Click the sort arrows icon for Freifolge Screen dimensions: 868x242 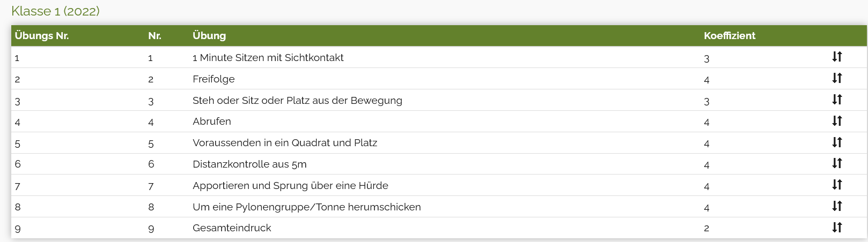pyautogui.click(x=837, y=78)
